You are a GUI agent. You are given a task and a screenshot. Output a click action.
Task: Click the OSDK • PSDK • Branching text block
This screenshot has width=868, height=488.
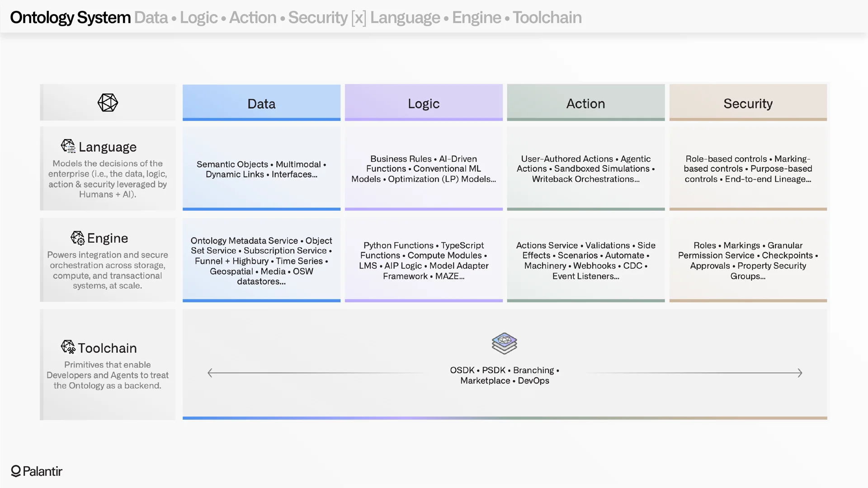pyautogui.click(x=504, y=375)
